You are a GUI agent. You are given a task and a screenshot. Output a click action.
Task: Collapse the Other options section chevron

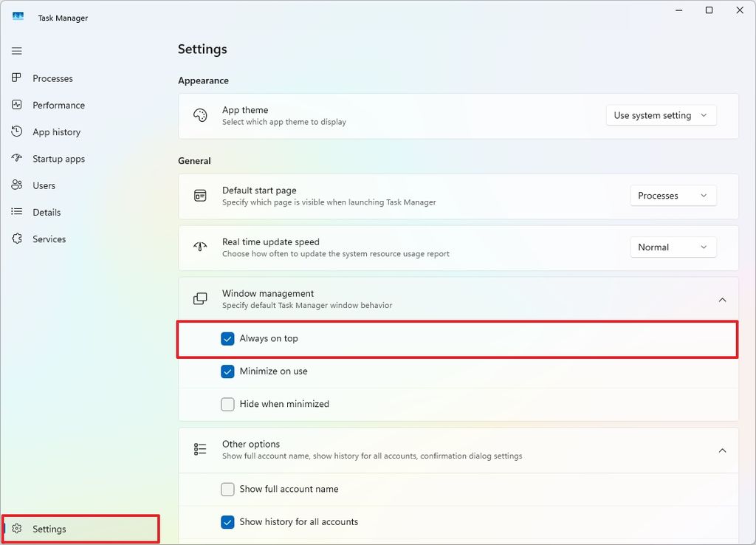[722, 450]
